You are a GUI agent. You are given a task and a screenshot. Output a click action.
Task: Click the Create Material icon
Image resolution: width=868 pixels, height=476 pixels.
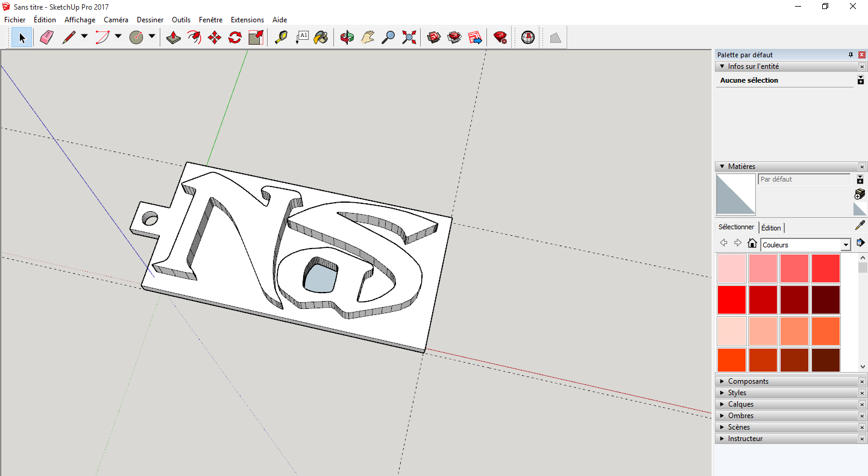pos(860,194)
